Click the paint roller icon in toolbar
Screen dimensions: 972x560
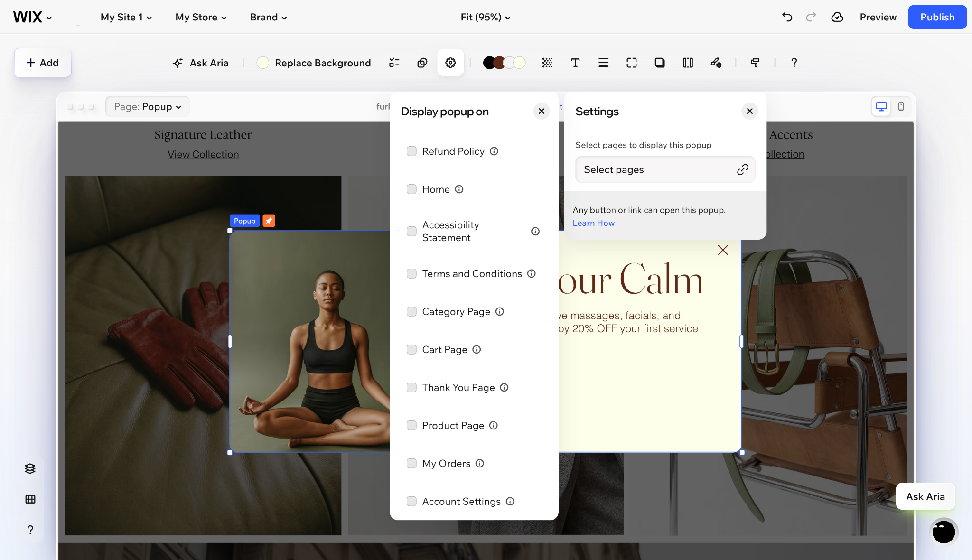(755, 63)
